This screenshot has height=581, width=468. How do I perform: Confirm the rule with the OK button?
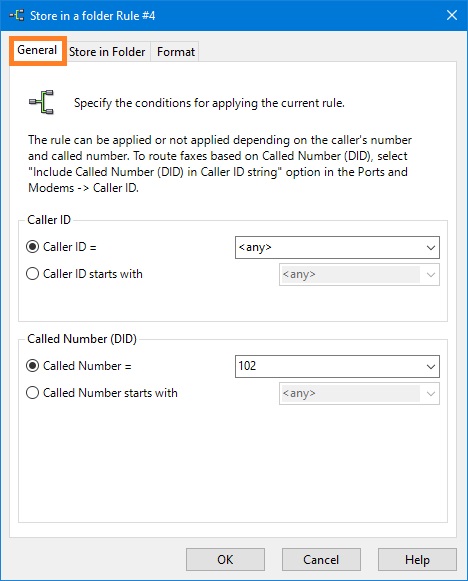pos(225,560)
